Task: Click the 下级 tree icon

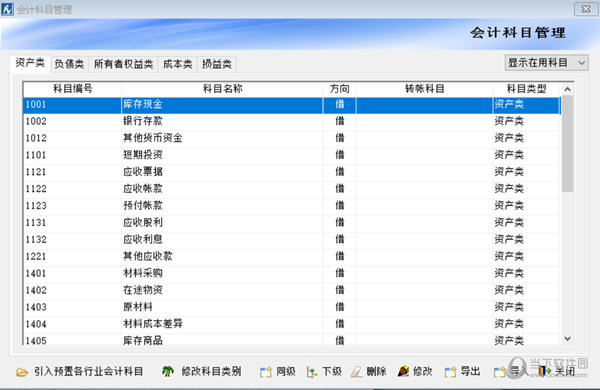Action: [311, 372]
